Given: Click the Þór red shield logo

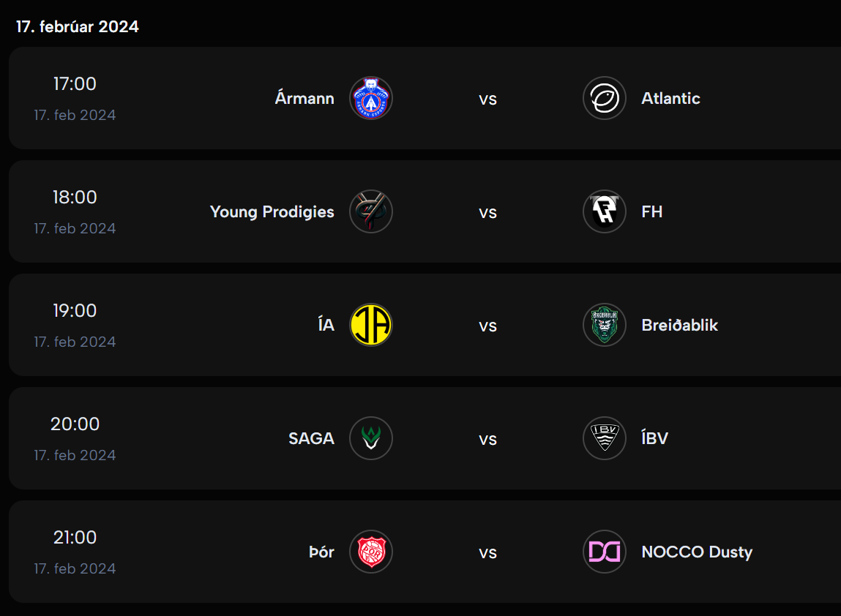Looking at the screenshot, I should click(371, 552).
